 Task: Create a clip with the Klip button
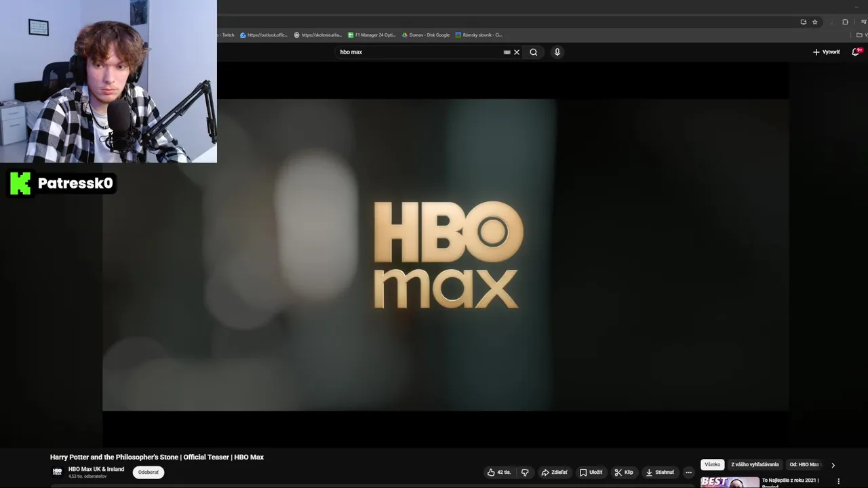tap(624, 472)
